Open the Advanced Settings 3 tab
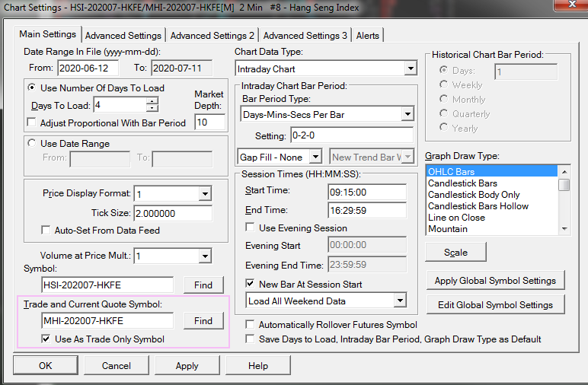 (x=305, y=36)
